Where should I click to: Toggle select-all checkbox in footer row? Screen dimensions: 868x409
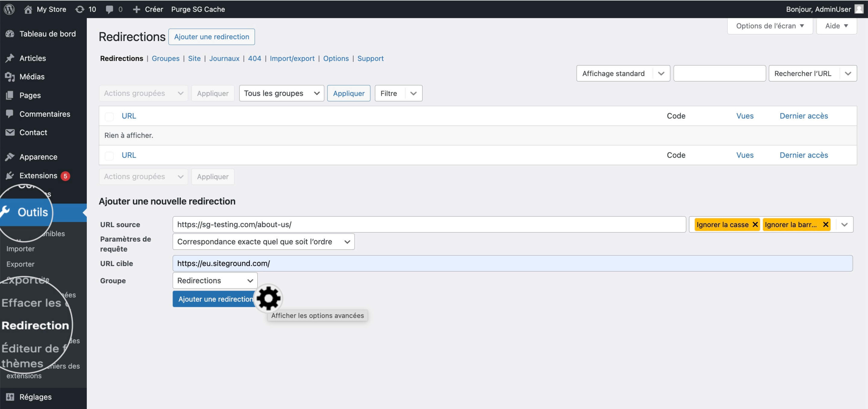pyautogui.click(x=109, y=155)
